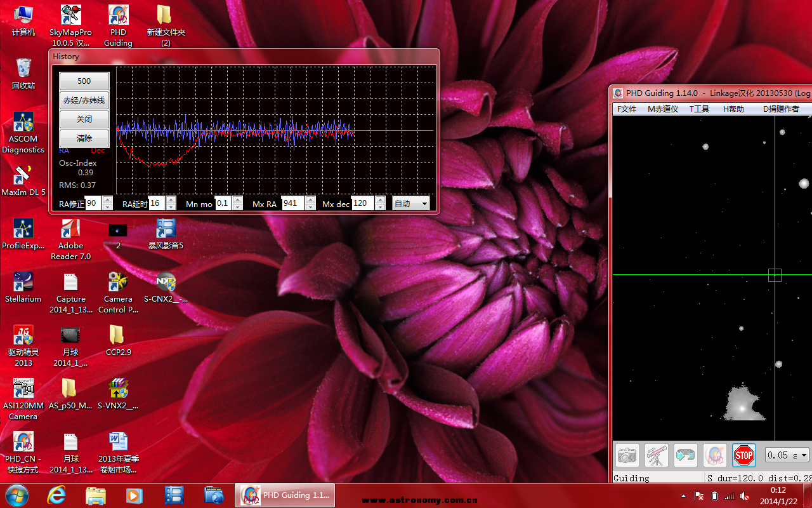This screenshot has height=508, width=812.
Task: Click the 驱动精灵 2013 desktop icon
Action: [23, 346]
